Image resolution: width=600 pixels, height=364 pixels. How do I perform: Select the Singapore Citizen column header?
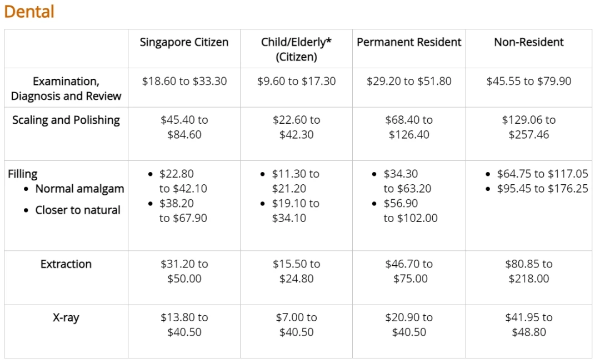coord(184,42)
